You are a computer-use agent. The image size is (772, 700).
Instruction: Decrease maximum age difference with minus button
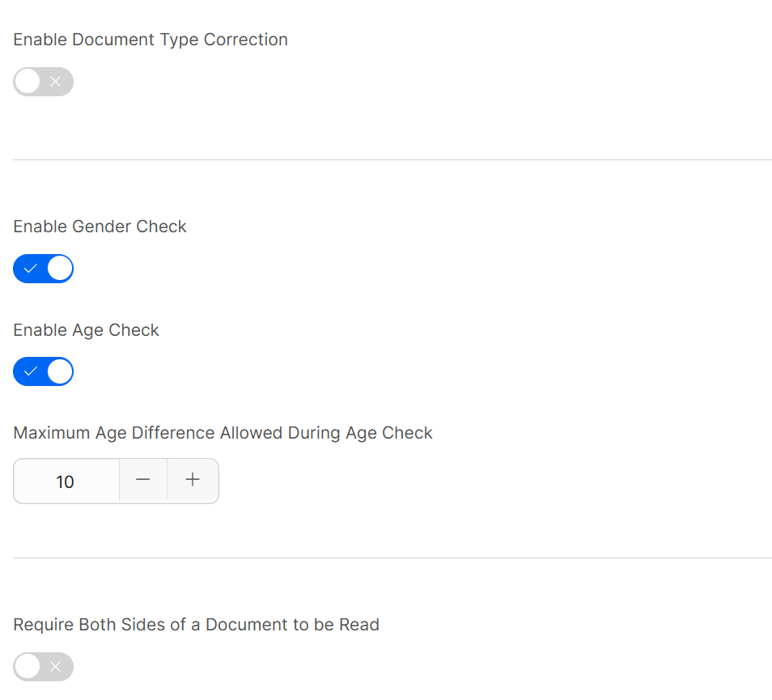tap(143, 481)
